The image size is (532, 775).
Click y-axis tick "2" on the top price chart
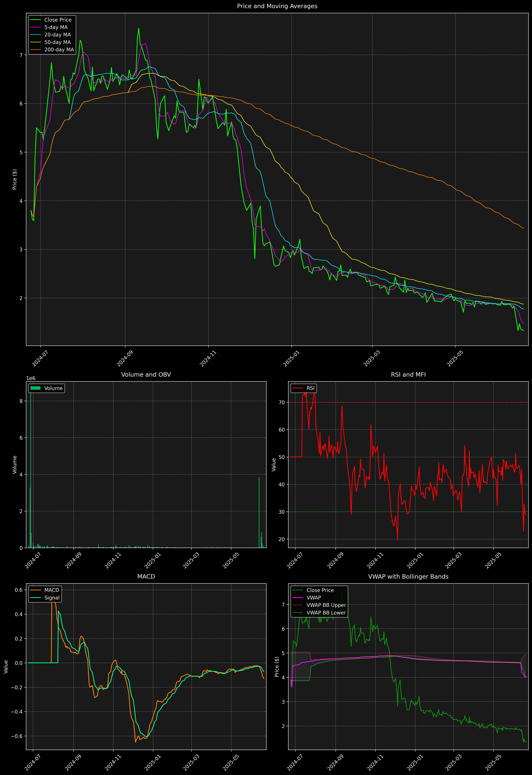click(21, 298)
